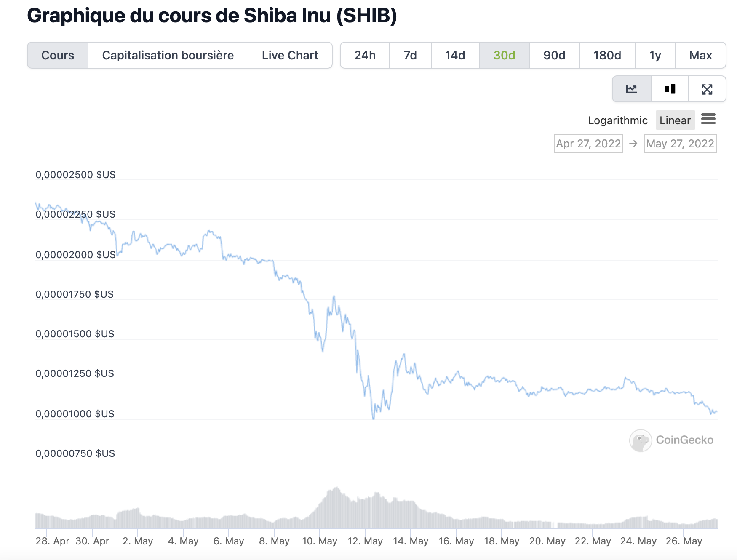This screenshot has height=560, width=737.
Task: Open the Cours tab
Action: (58, 55)
